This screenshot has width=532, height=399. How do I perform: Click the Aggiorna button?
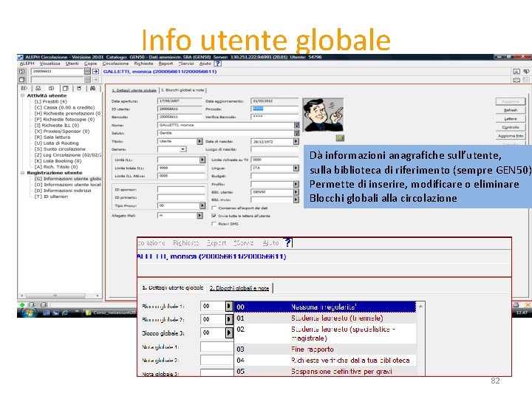click(x=511, y=101)
